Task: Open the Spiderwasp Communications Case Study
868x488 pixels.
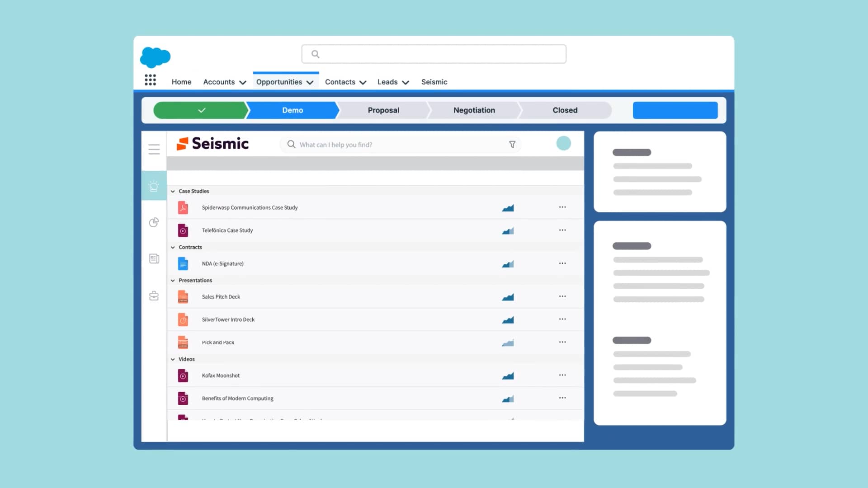Action: (250, 207)
